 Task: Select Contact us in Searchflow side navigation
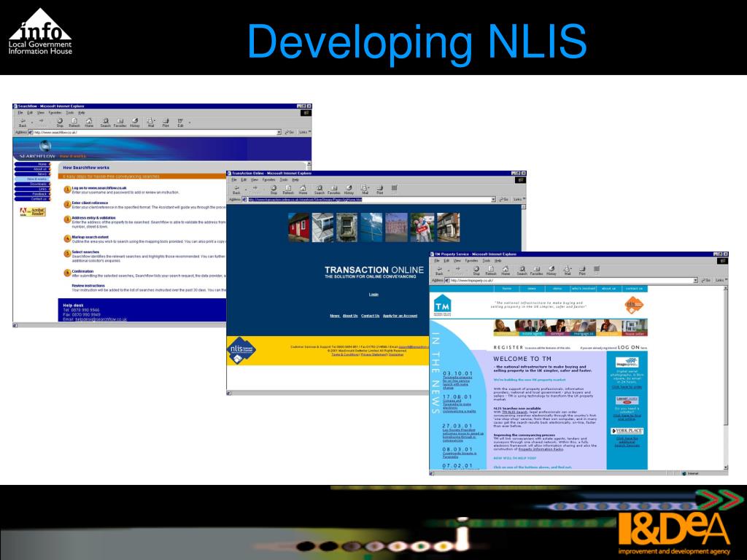pyautogui.click(x=32, y=198)
